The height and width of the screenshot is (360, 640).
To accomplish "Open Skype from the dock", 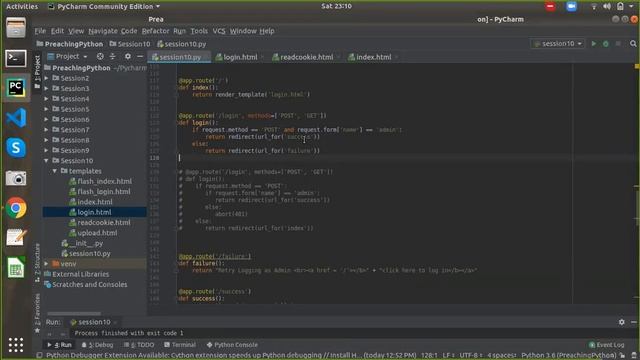I will point(16,147).
